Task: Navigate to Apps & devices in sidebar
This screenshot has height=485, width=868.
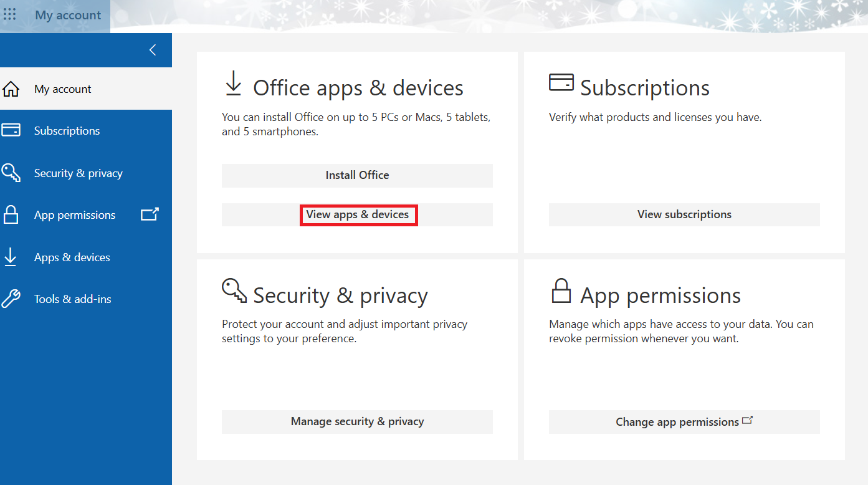Action: click(86, 257)
